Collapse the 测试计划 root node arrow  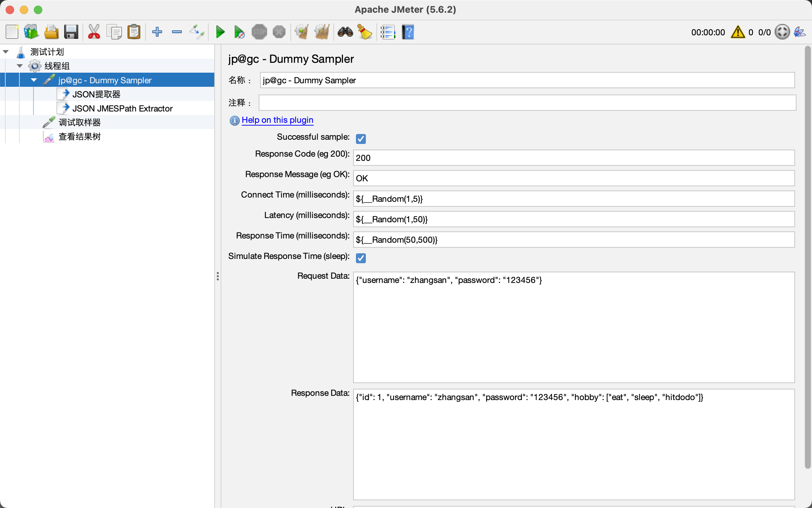[x=6, y=52]
